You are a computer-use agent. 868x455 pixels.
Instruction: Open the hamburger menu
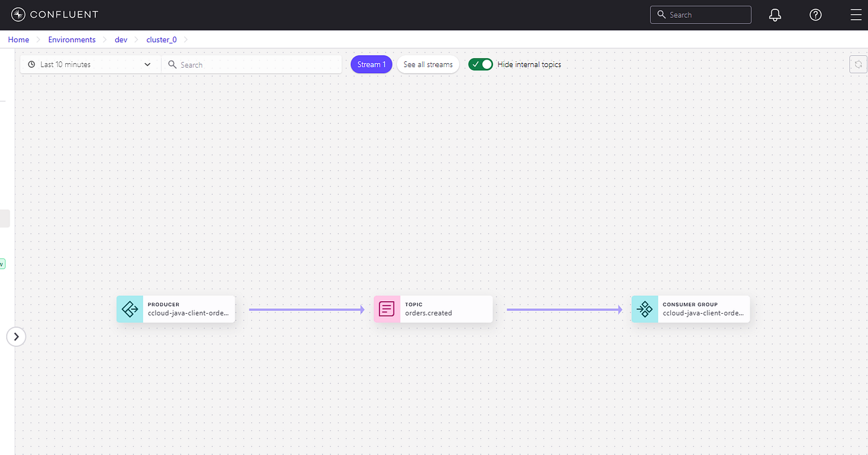pos(856,15)
